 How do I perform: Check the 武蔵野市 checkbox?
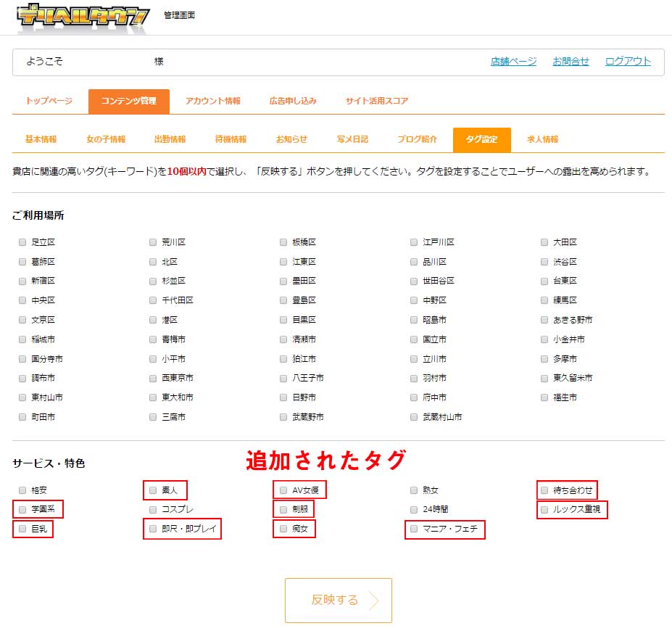pos(283,417)
